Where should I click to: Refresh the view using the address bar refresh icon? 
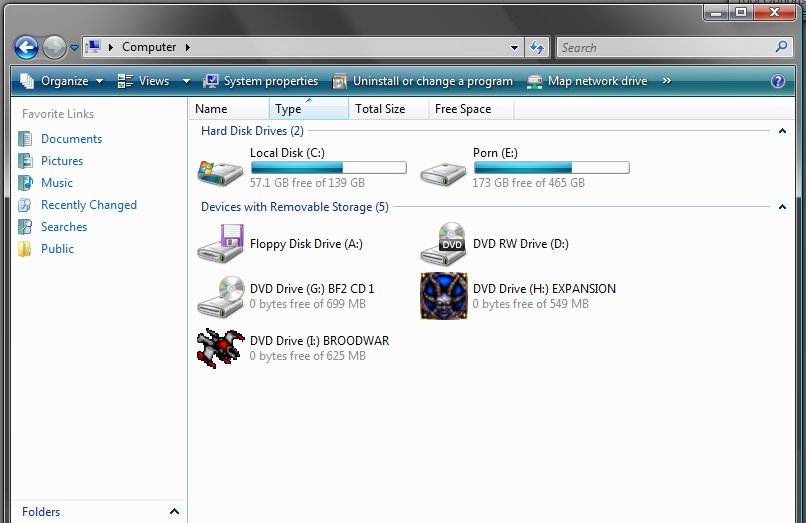pyautogui.click(x=537, y=47)
